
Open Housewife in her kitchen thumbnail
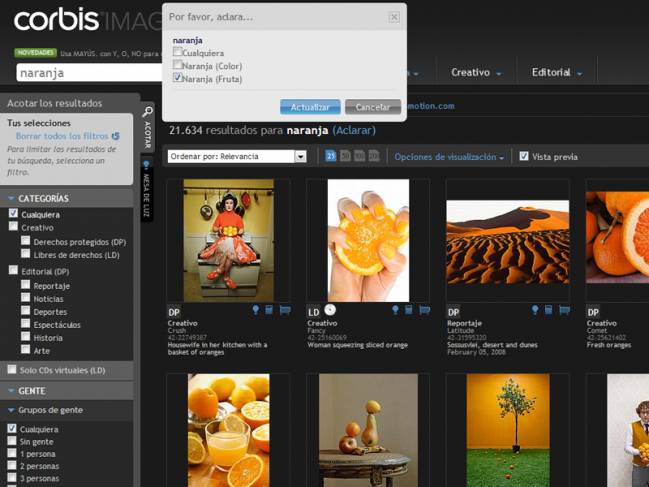228,240
